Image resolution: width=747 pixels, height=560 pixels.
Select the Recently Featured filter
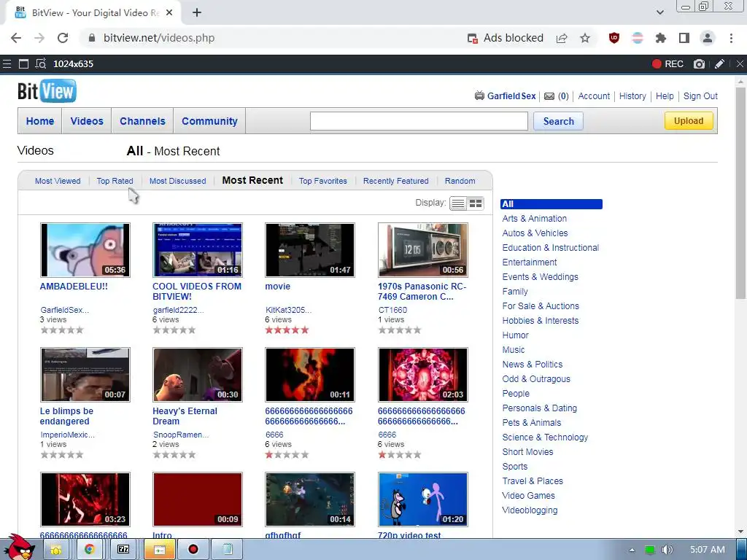point(396,181)
